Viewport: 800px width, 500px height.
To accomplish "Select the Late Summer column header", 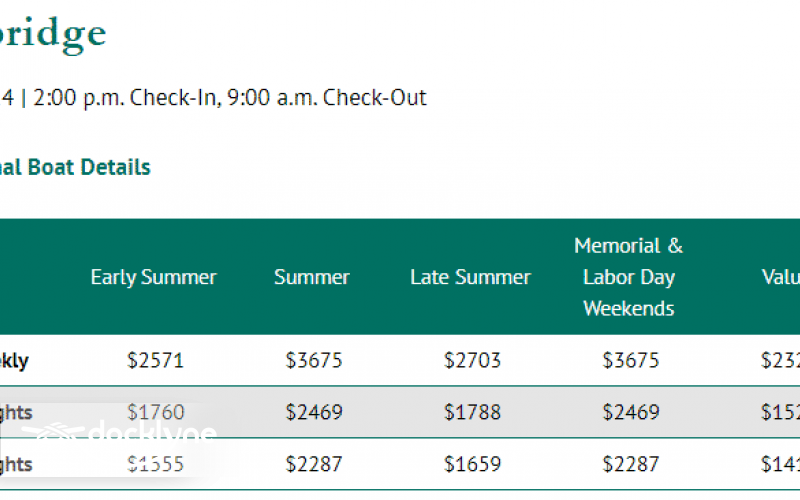I will (470, 277).
